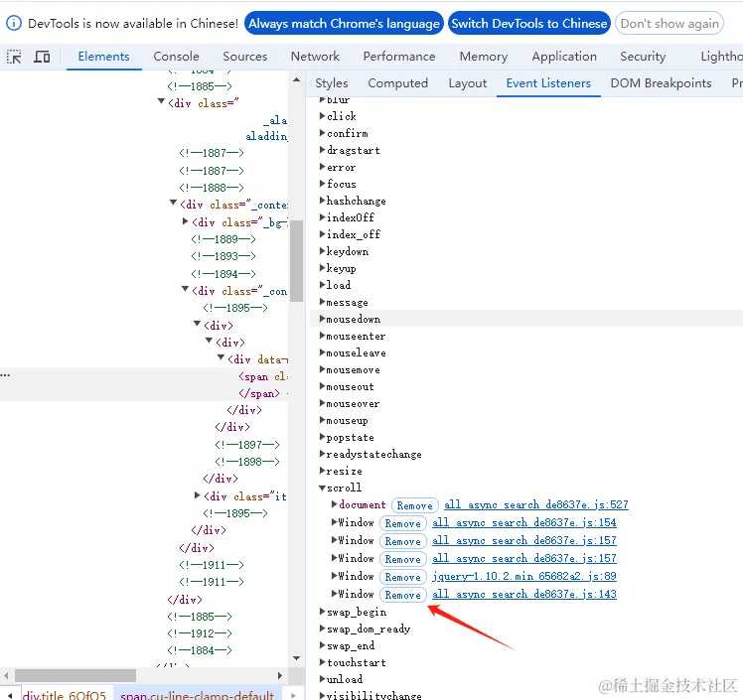Screen dimensions: 743x700
Task: Remove the jquery Window scroll listener
Action: [x=402, y=577]
